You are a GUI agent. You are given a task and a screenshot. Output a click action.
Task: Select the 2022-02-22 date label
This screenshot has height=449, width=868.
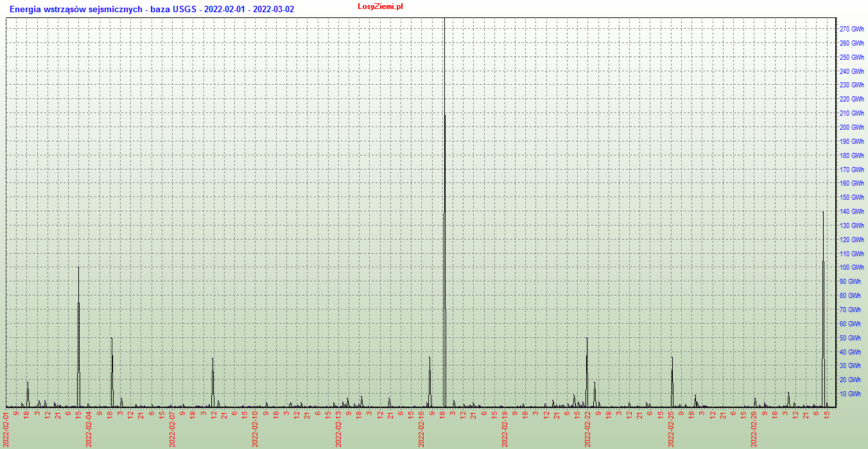(x=588, y=429)
